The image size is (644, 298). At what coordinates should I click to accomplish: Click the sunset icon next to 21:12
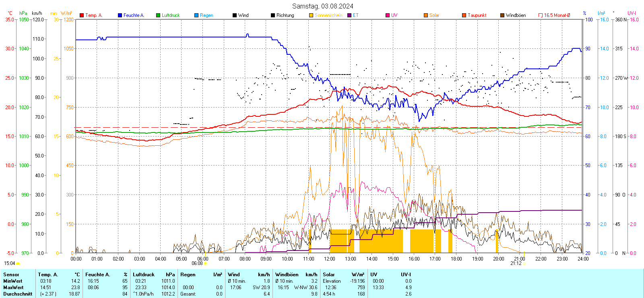pos(524,263)
